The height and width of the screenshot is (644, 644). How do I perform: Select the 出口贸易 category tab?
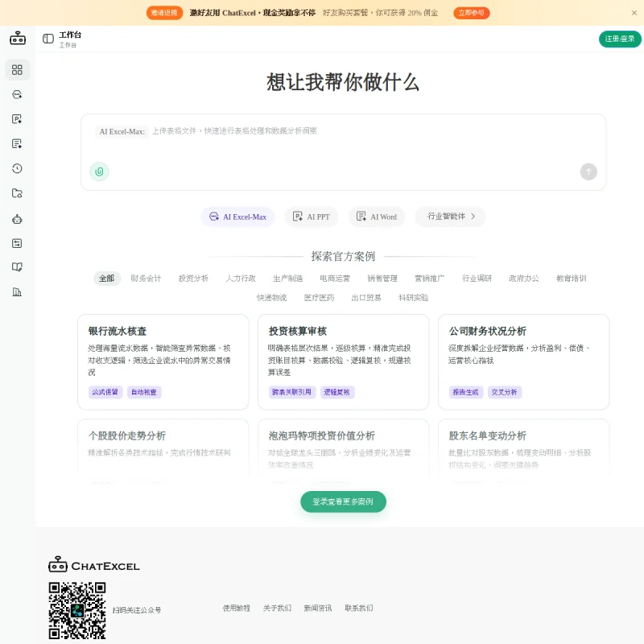click(366, 298)
